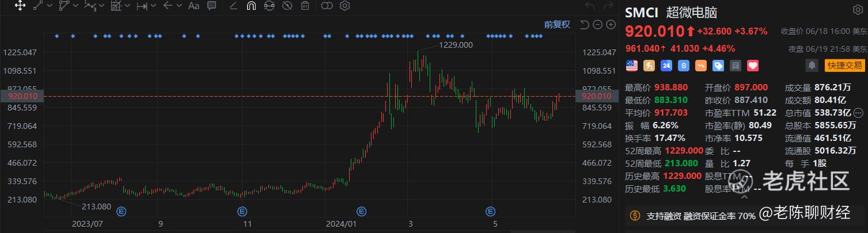Click the blue dollar sign icon
Image resolution: width=868 pixels, height=233 pixels.
[x=684, y=66]
